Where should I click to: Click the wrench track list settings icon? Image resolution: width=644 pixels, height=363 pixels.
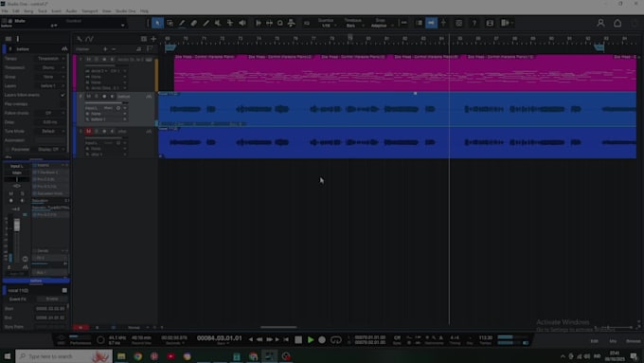tap(80, 39)
